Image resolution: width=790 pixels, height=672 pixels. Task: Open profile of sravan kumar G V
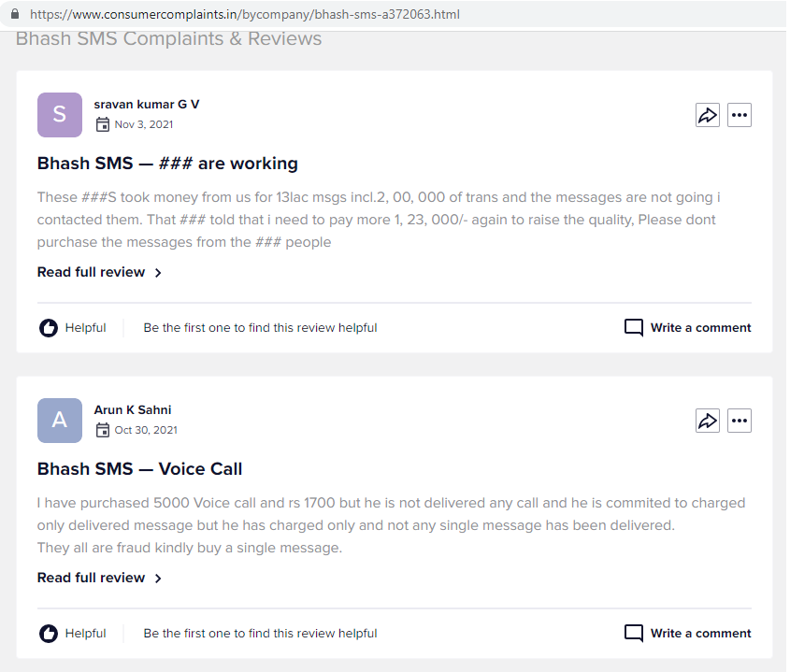tap(147, 105)
